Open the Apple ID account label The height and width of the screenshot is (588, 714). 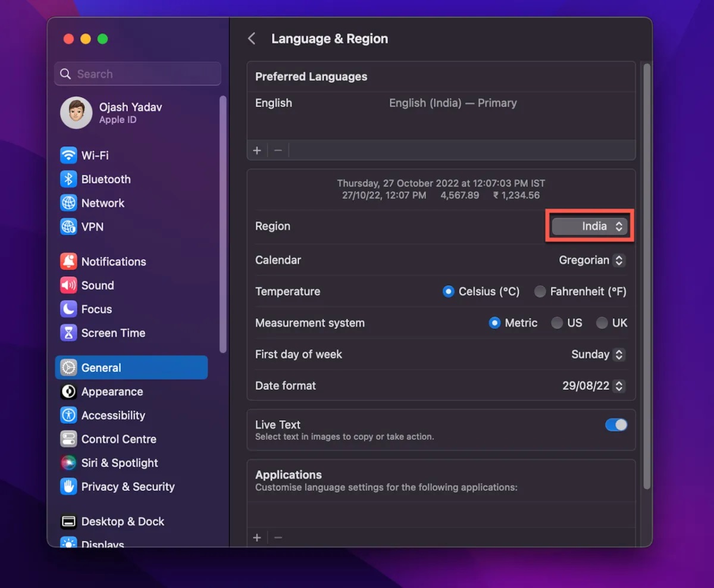pos(117,120)
